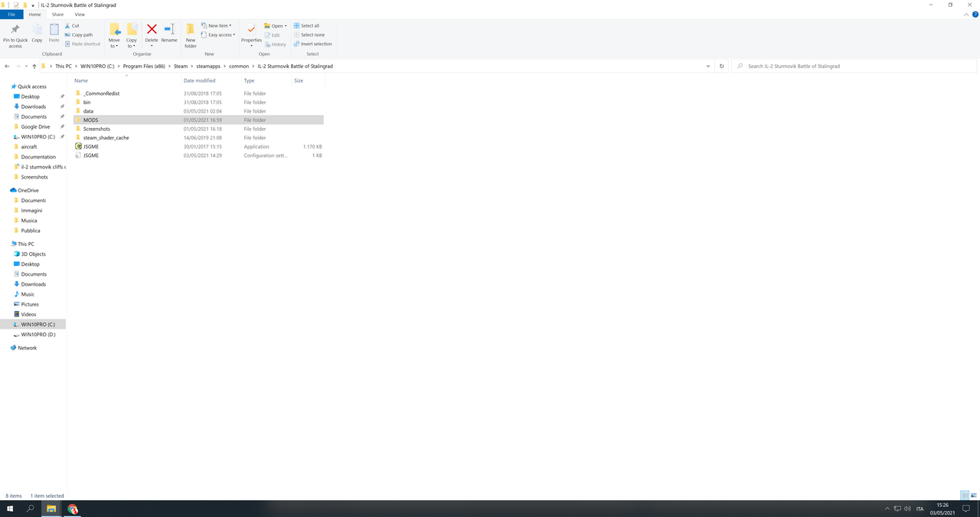This screenshot has width=980, height=517.
Task: Click Invert selection in ribbon
Action: pos(312,44)
